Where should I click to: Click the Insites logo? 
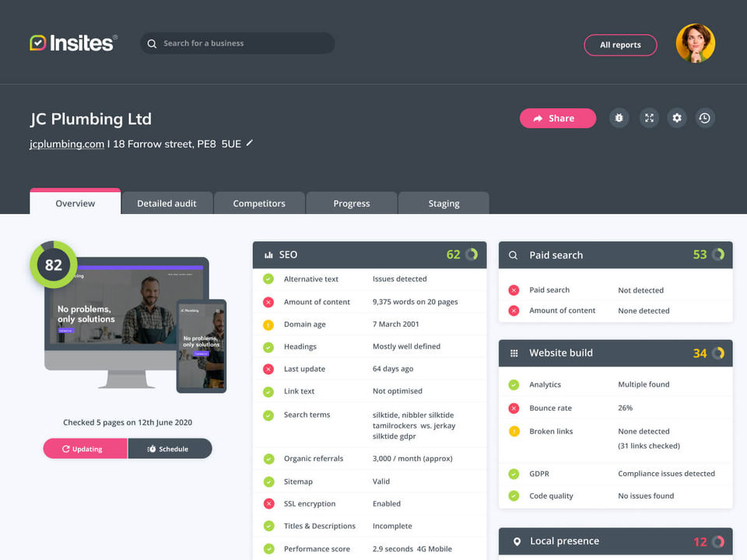[73, 43]
